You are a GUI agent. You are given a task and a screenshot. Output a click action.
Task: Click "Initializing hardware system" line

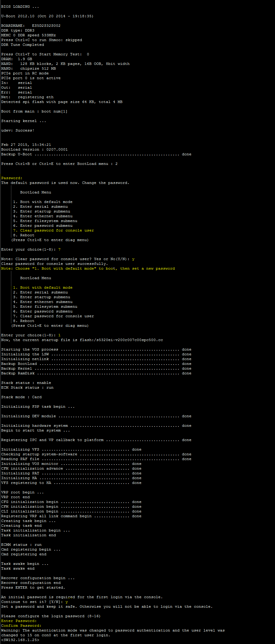point(96,426)
